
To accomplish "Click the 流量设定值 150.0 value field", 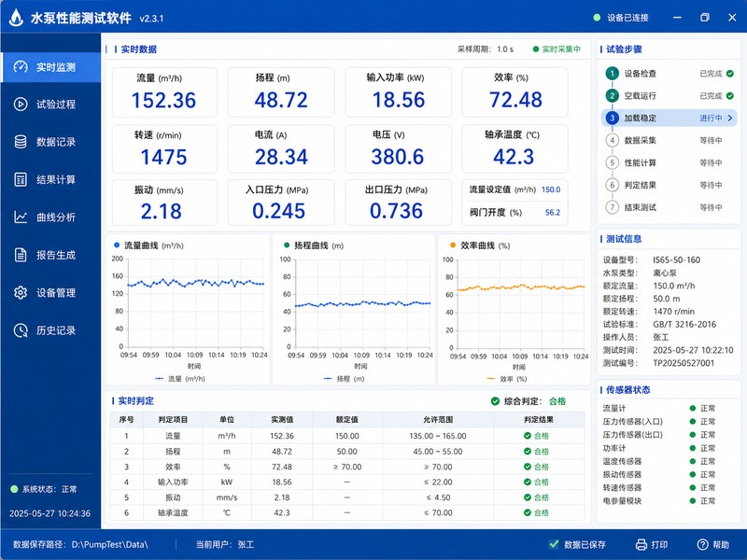I will tap(551, 189).
